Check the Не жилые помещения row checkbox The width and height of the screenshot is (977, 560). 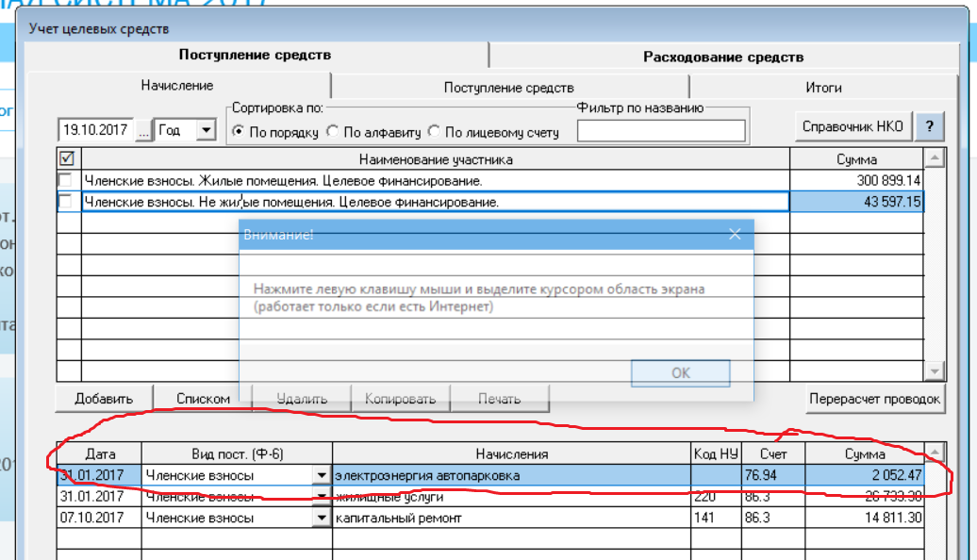(66, 202)
